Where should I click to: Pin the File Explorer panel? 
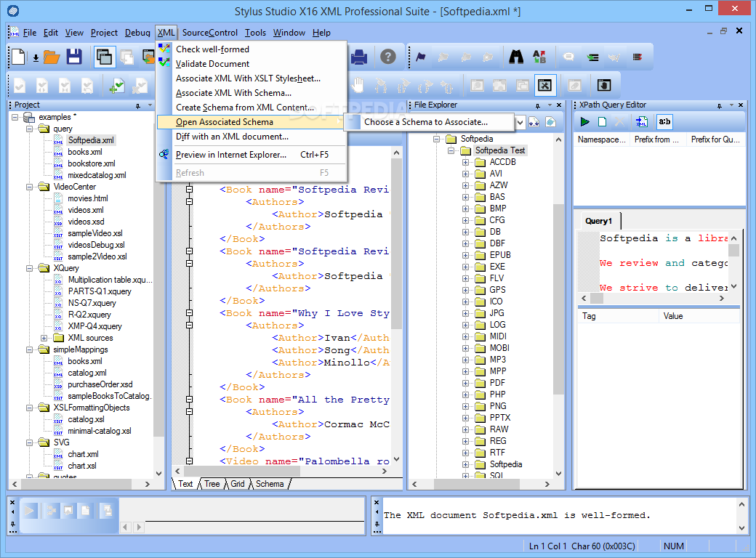[538, 105]
